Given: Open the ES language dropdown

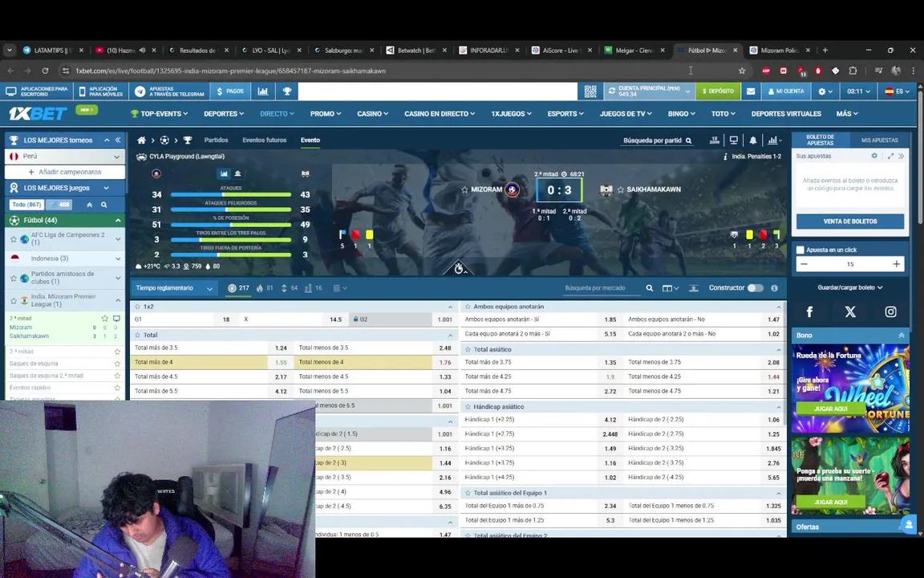Looking at the screenshot, I should pyautogui.click(x=898, y=92).
